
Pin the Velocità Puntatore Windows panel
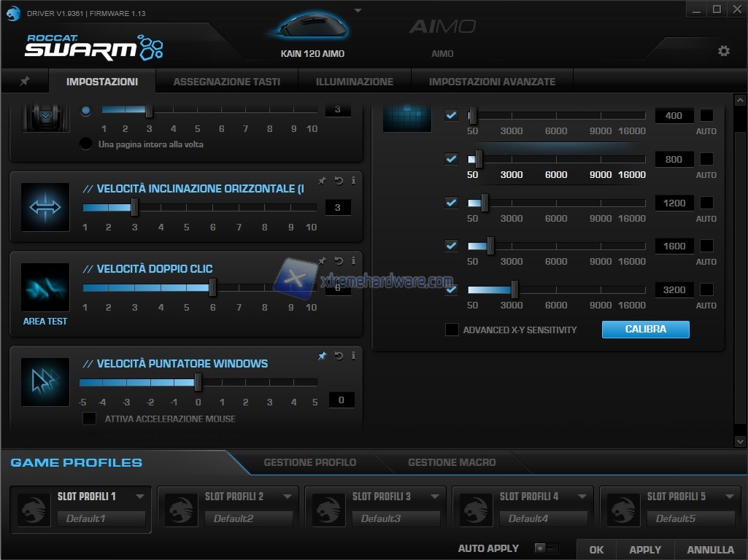pos(322,356)
